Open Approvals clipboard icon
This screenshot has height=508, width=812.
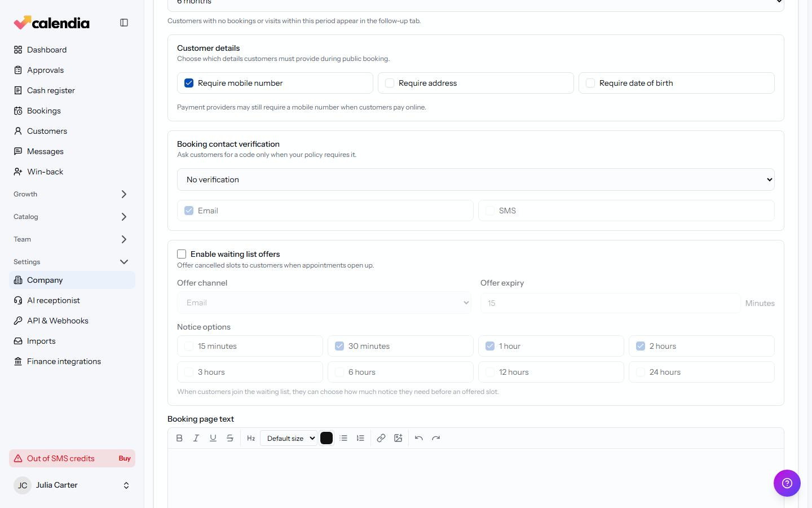click(x=18, y=70)
